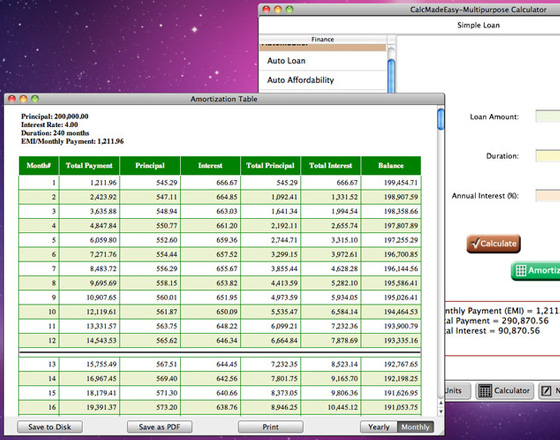Click the Amortization Table vertical scrollbar thumb

click(x=441, y=120)
